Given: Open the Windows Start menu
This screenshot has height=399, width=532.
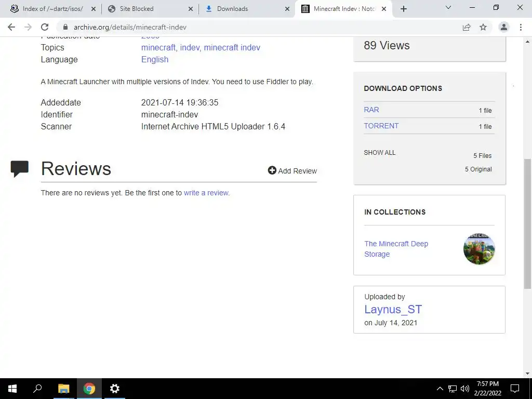Looking at the screenshot, I should tap(12, 389).
